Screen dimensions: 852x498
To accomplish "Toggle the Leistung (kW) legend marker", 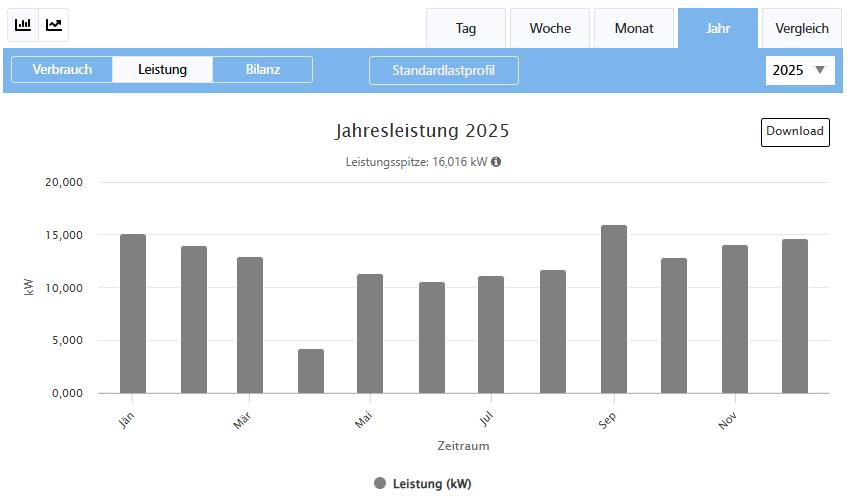I will tap(380, 483).
